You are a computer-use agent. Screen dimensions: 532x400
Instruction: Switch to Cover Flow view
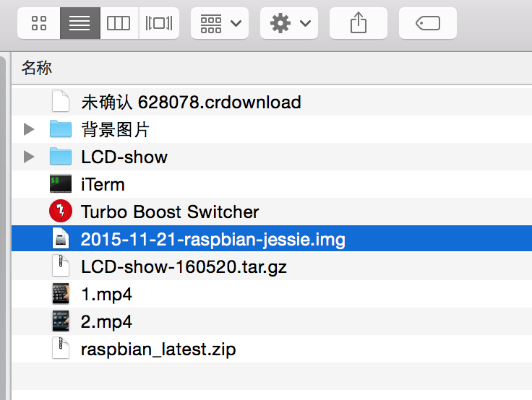coord(159,23)
